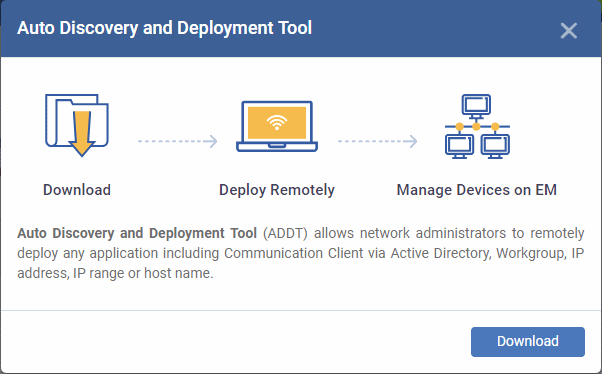Image resolution: width=602 pixels, height=374 pixels.
Task: Select the "Download" step label under folder
Action: (x=77, y=190)
